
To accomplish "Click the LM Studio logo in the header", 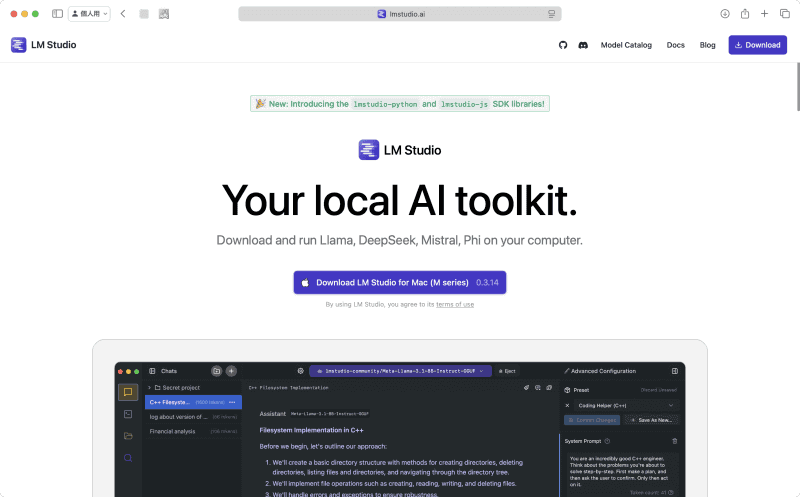I will (x=43, y=45).
